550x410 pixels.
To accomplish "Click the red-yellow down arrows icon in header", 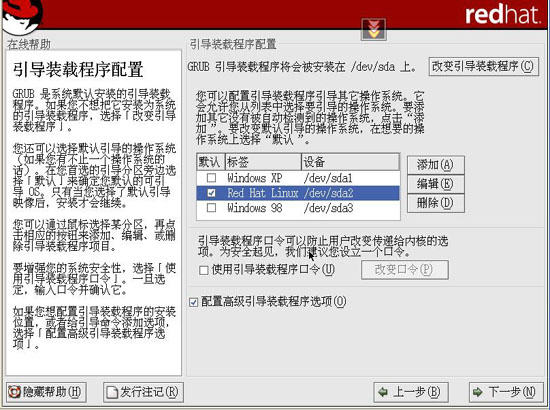I will (374, 29).
